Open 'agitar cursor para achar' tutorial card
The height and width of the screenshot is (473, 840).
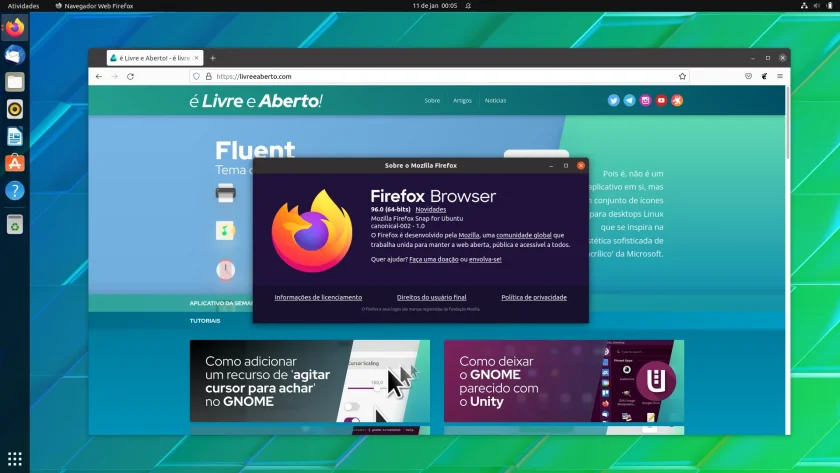pos(310,381)
